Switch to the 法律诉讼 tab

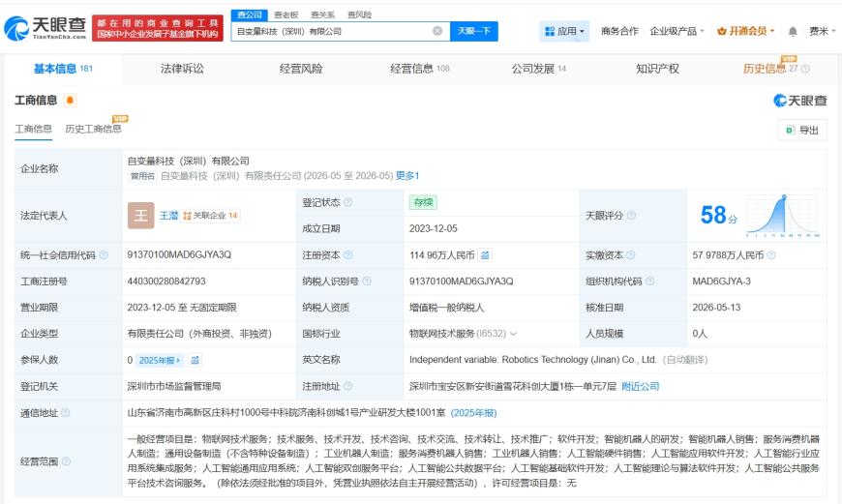(x=182, y=69)
